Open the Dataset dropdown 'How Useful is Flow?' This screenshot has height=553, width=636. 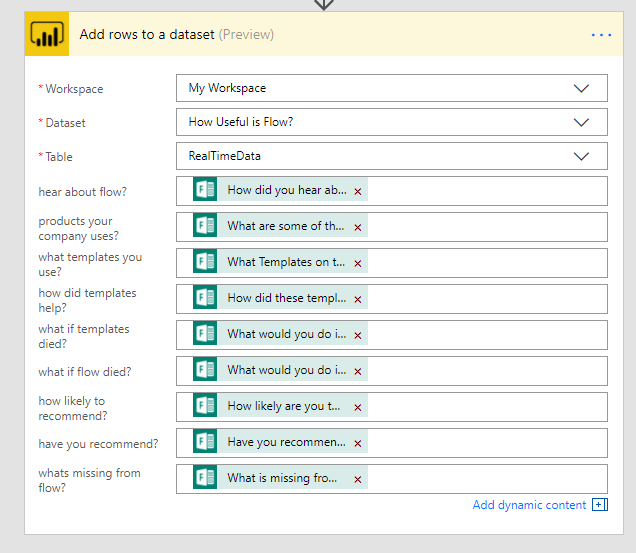click(582, 122)
